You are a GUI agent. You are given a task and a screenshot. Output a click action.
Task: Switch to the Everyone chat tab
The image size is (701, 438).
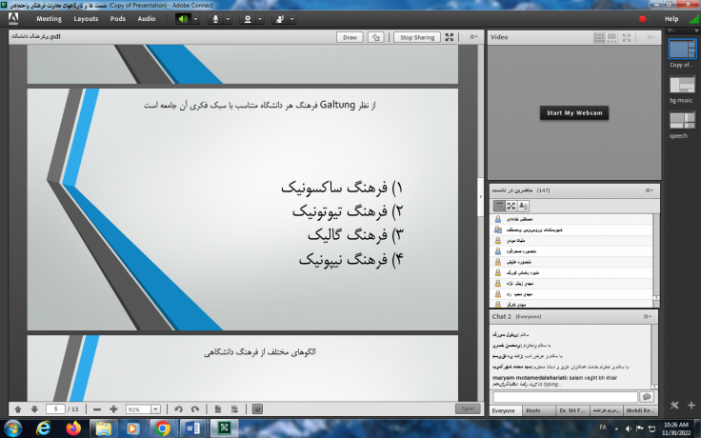point(504,411)
